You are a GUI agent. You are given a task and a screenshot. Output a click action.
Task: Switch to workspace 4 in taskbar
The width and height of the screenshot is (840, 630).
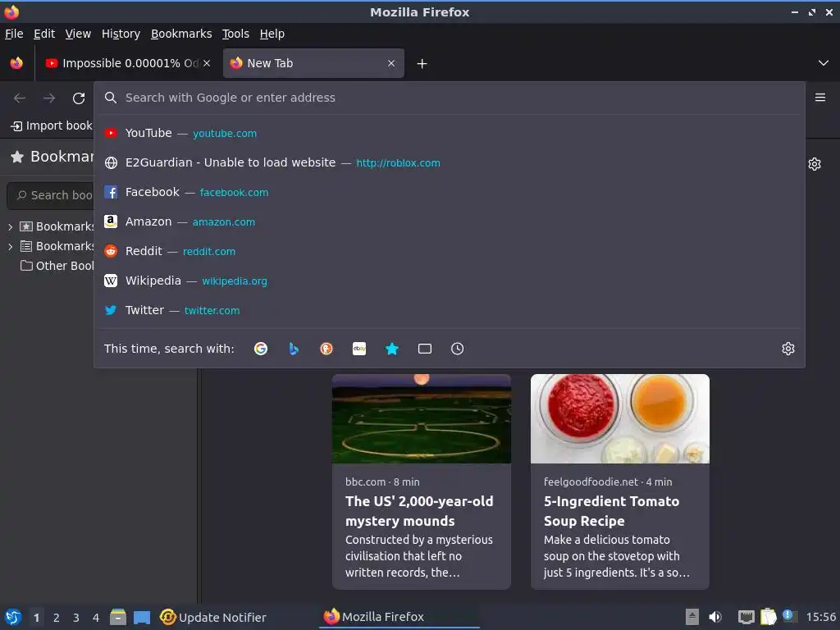pyautogui.click(x=96, y=618)
